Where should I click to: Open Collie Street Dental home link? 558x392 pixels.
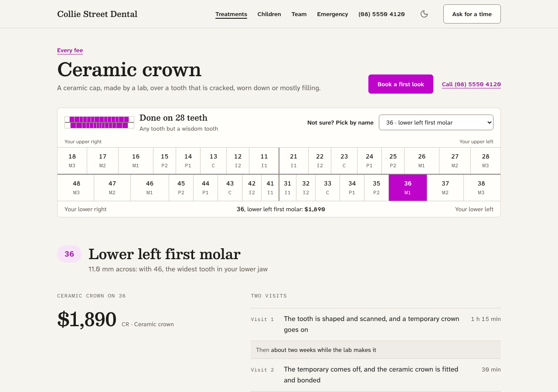point(97,14)
